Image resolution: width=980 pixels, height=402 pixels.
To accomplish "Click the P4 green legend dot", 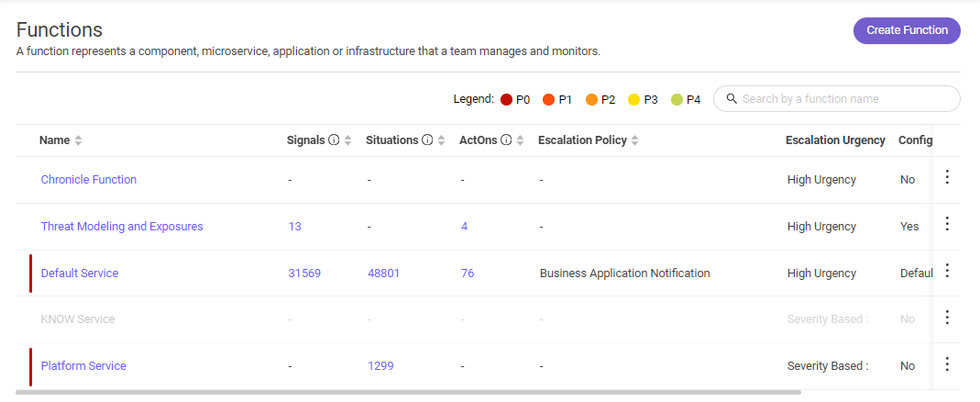I will [677, 99].
